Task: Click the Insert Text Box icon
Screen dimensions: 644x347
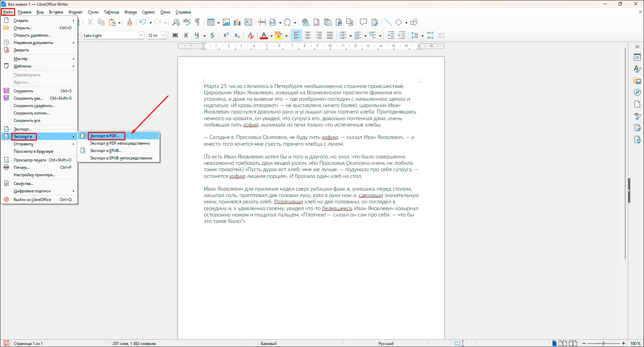Action: pos(248,22)
